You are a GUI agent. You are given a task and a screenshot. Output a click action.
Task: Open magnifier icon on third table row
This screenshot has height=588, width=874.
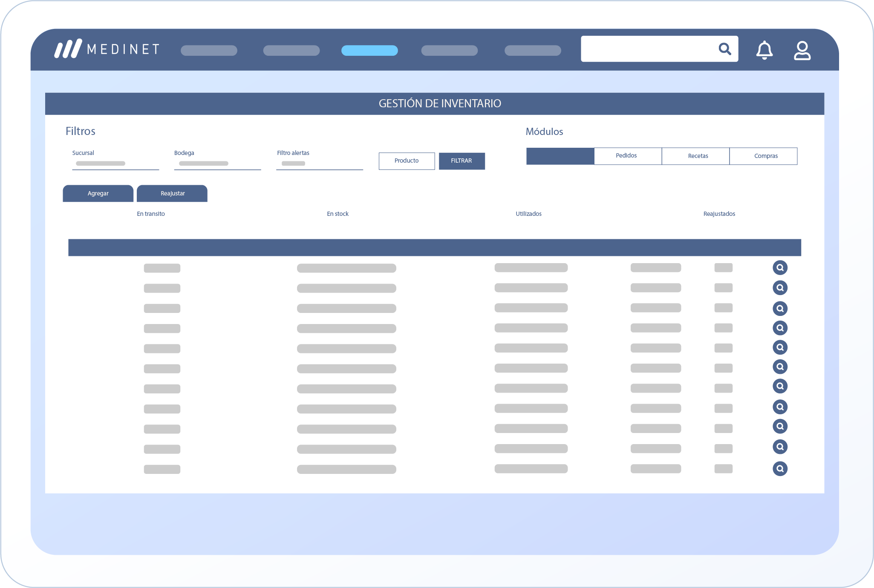tap(780, 308)
